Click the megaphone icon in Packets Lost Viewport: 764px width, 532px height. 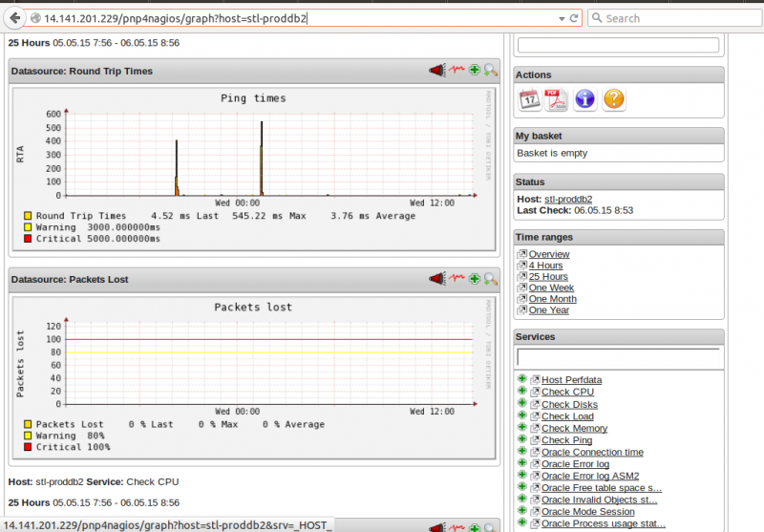(x=437, y=279)
